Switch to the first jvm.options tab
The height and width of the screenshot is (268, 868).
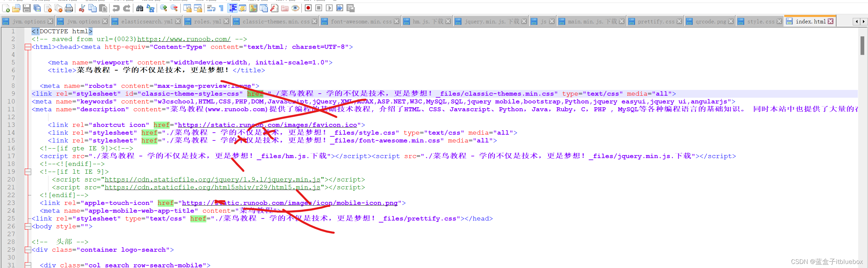tap(28, 21)
